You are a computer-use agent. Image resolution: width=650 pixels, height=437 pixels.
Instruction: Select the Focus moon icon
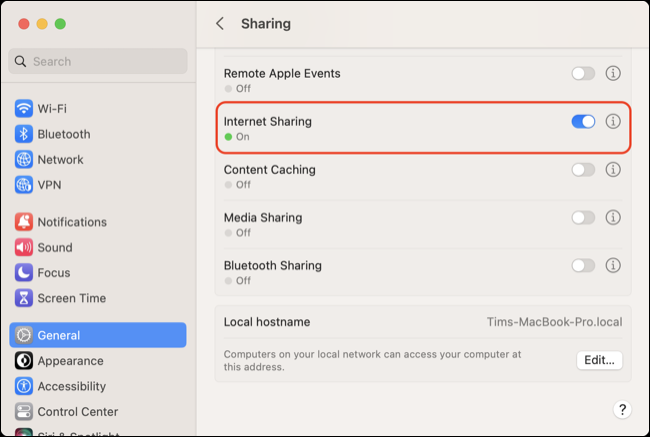coord(24,273)
